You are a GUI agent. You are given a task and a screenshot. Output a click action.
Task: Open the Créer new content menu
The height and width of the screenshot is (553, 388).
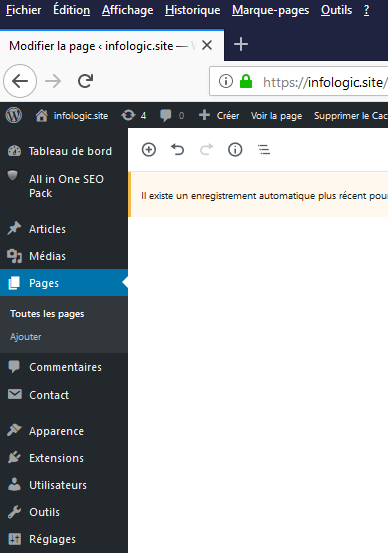point(219,115)
